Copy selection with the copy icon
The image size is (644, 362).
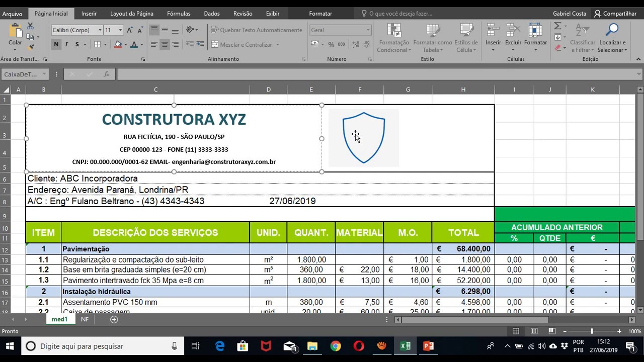tap(30, 37)
